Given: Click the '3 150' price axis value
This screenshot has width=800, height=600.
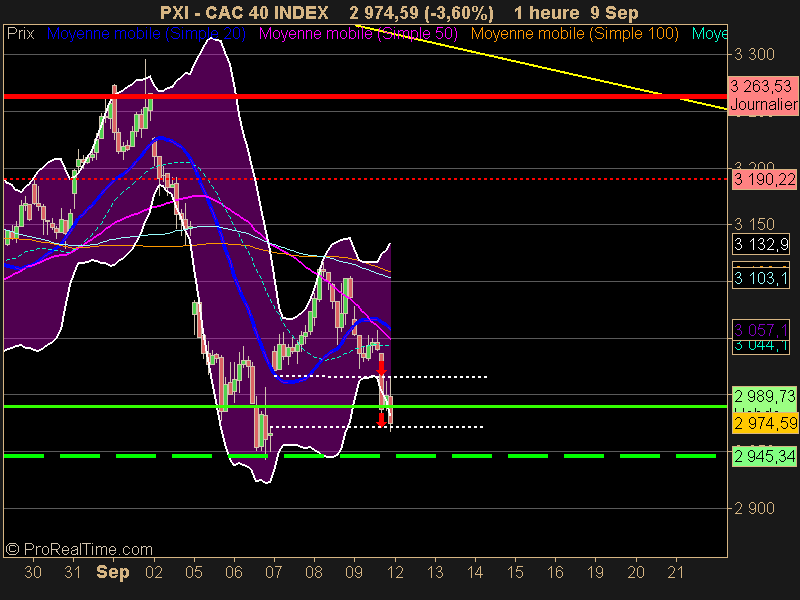Looking at the screenshot, I should [754, 224].
